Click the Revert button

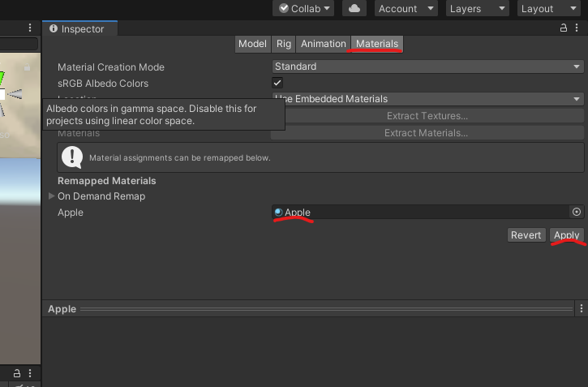(526, 235)
